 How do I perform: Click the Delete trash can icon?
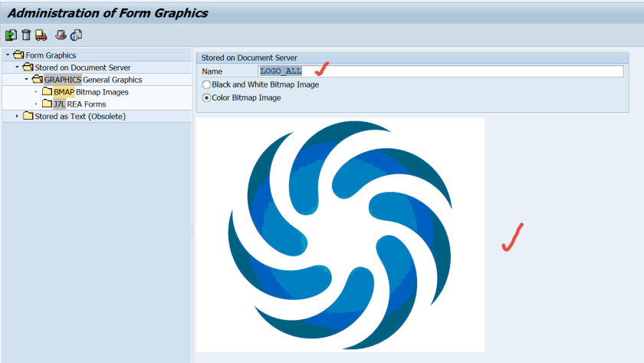point(26,35)
